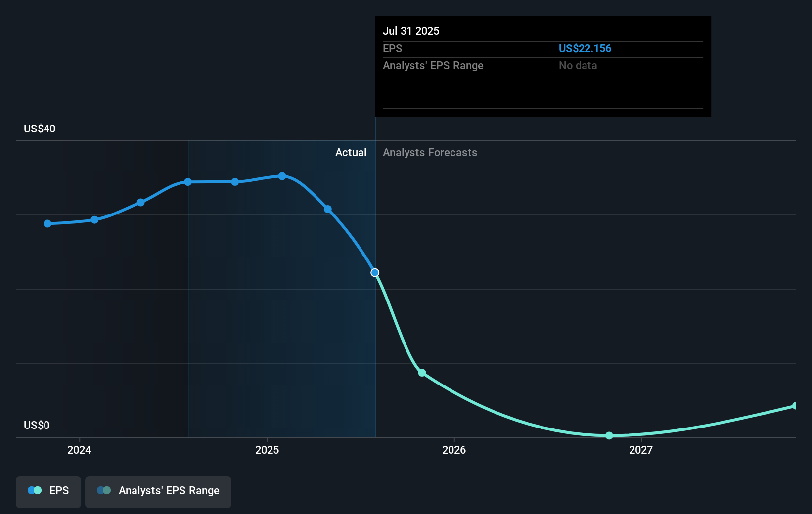This screenshot has height=514, width=812.
Task: Click the blue-teal EPS legend icon
Action: click(35, 490)
